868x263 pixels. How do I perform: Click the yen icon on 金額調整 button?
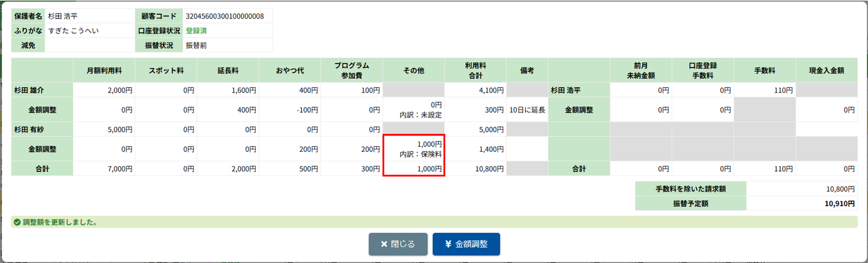pyautogui.click(x=448, y=244)
